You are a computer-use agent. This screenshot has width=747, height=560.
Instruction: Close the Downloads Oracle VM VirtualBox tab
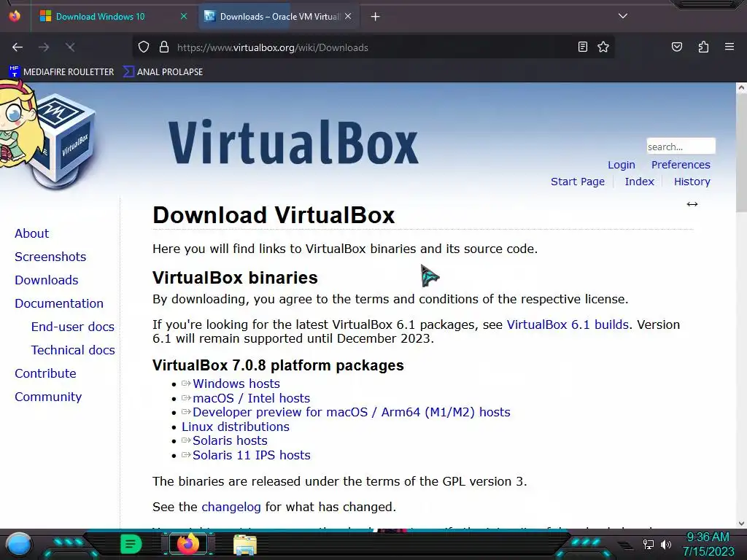pyautogui.click(x=348, y=16)
